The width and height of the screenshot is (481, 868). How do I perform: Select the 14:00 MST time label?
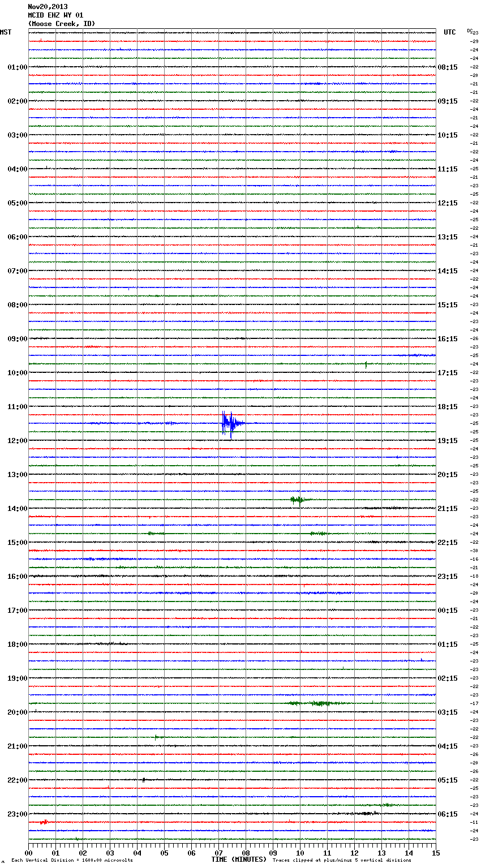click(x=18, y=509)
